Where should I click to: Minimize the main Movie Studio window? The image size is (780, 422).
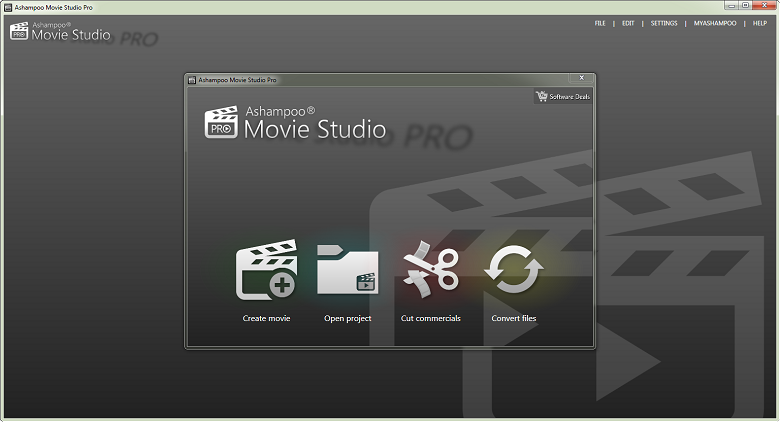(731, 6)
